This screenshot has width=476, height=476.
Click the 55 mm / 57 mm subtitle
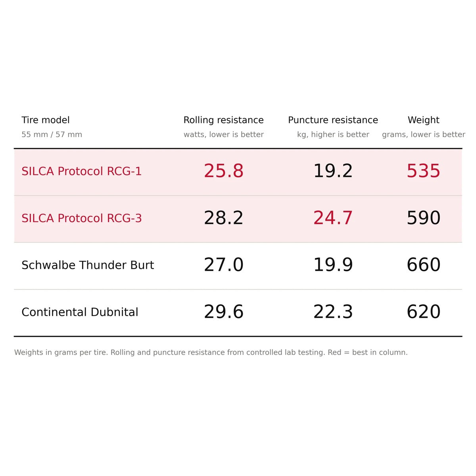pyautogui.click(x=52, y=134)
